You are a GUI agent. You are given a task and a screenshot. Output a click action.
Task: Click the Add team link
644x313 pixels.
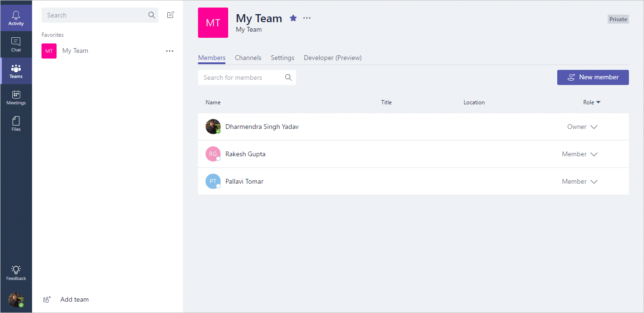[74, 299]
